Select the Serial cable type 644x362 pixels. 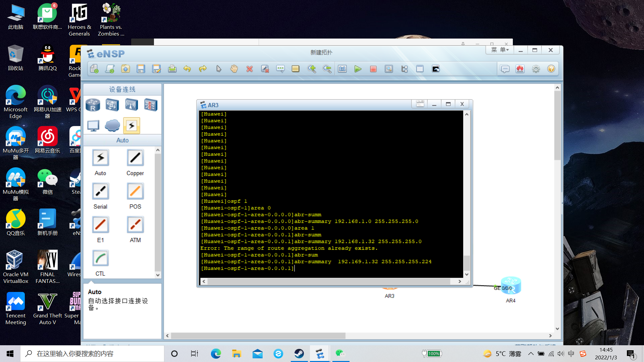pos(100,196)
